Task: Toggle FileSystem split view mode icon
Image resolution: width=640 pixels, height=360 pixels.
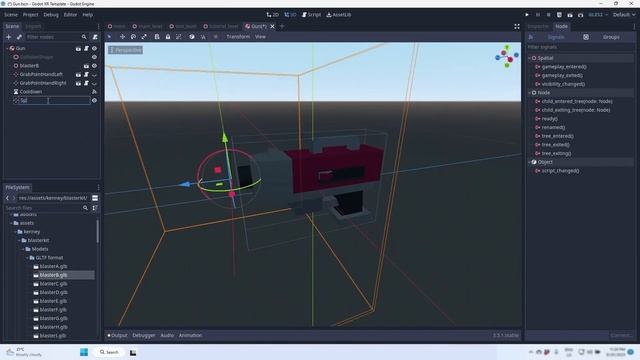Action: [x=95, y=198]
